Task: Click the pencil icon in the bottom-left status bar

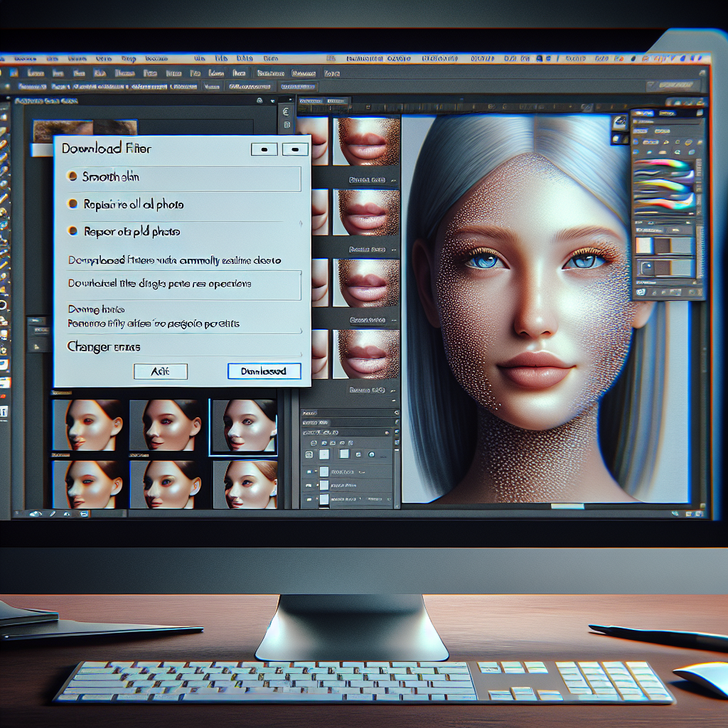Action: 53,514
